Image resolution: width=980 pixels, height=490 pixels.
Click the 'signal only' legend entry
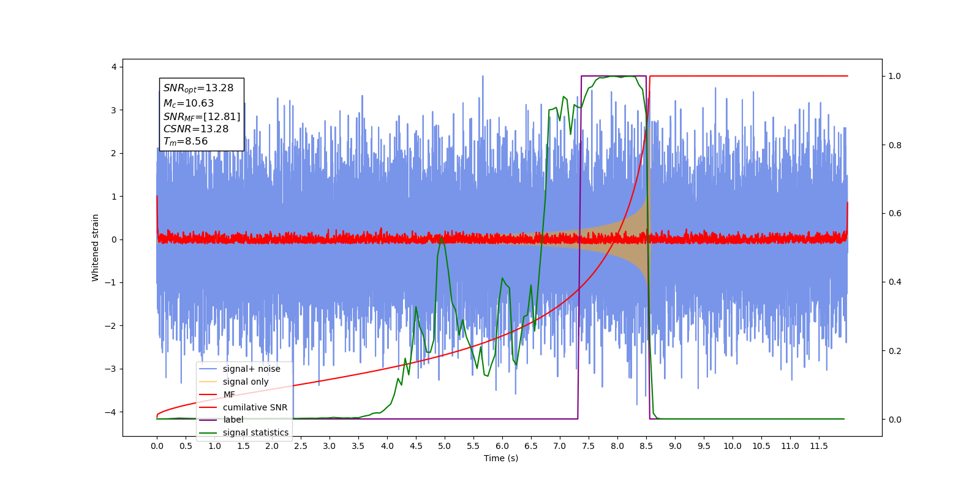click(x=234, y=382)
